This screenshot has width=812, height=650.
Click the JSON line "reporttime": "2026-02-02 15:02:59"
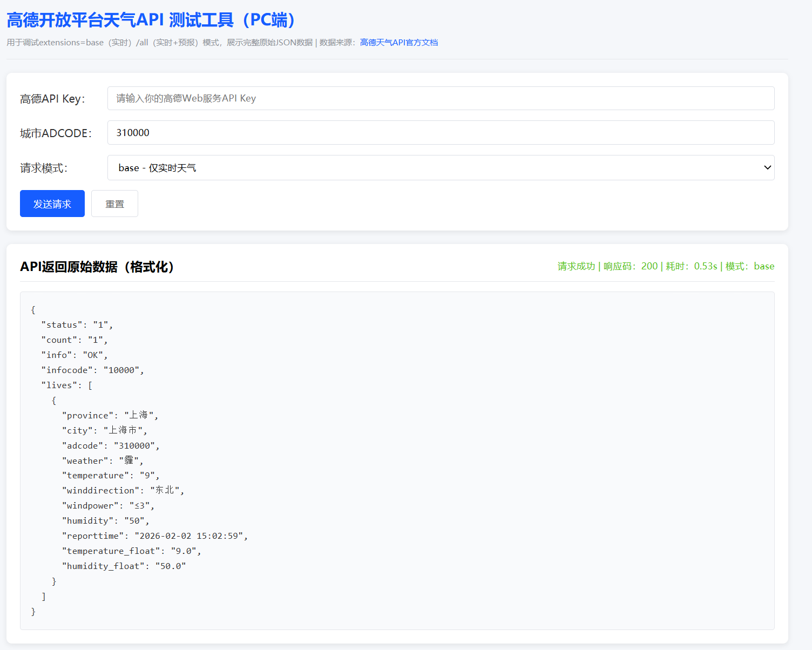point(155,536)
